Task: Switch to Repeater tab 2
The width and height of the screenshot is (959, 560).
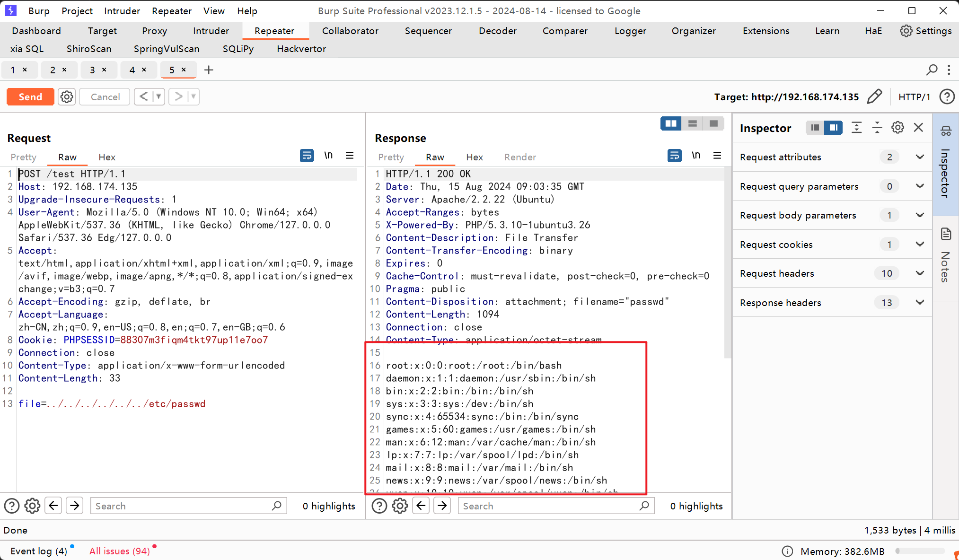Action: pyautogui.click(x=53, y=70)
